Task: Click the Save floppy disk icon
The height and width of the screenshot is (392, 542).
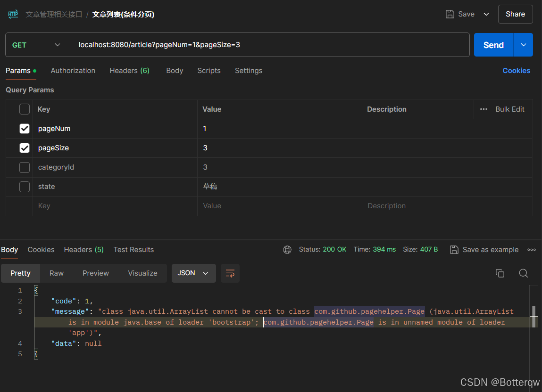Action: tap(450, 14)
